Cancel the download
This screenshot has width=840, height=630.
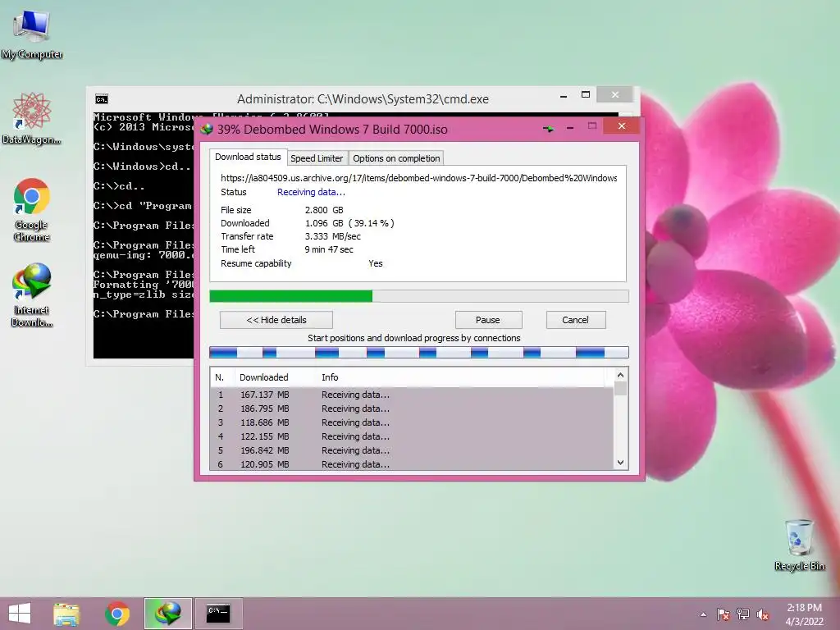point(576,320)
